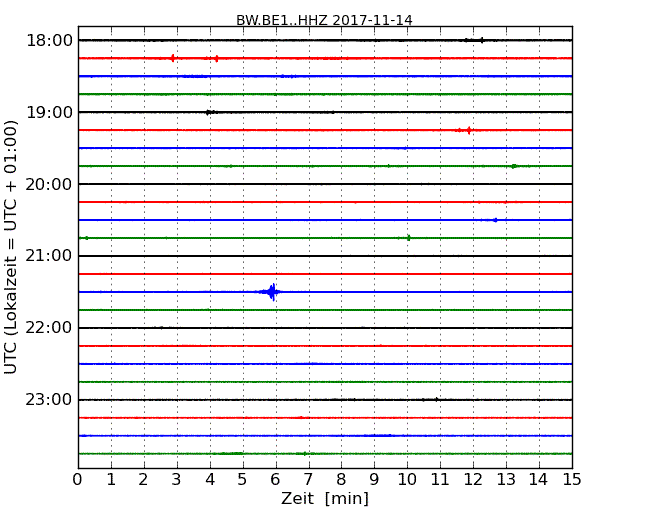
Task: Click x-axis tick label 12
Action: coord(473,480)
